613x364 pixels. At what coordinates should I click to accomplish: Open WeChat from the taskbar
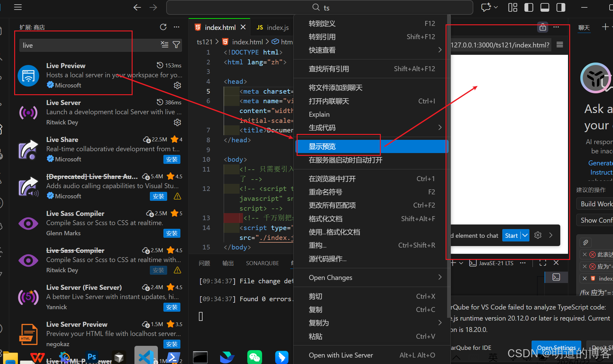click(x=254, y=357)
